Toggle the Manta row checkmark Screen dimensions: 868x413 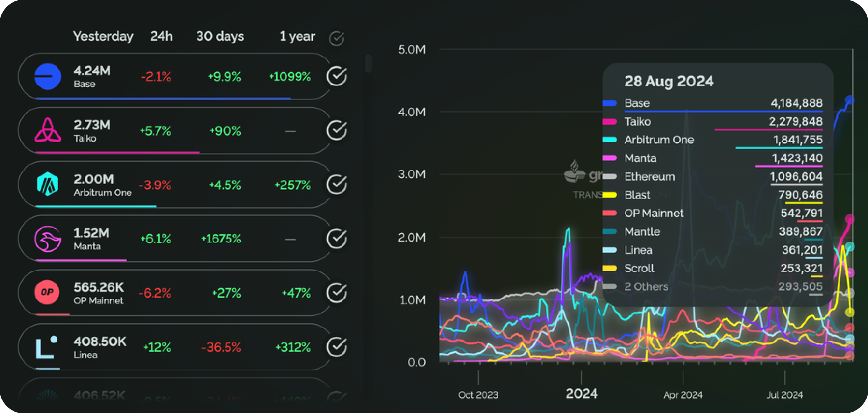point(337,238)
